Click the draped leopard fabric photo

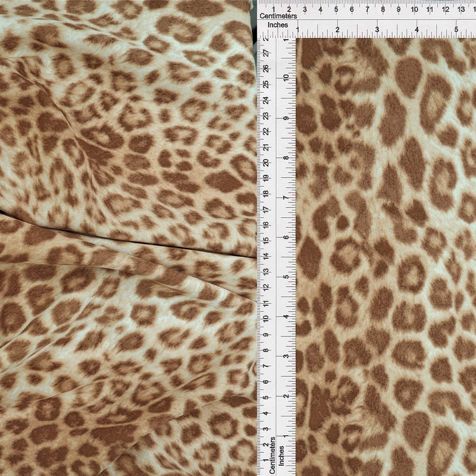[x=128, y=238]
